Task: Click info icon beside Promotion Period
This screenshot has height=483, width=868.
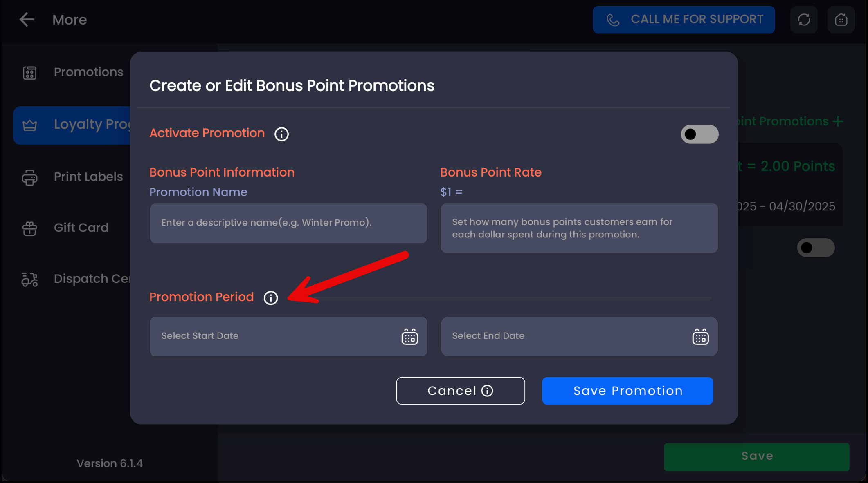Action: tap(271, 298)
